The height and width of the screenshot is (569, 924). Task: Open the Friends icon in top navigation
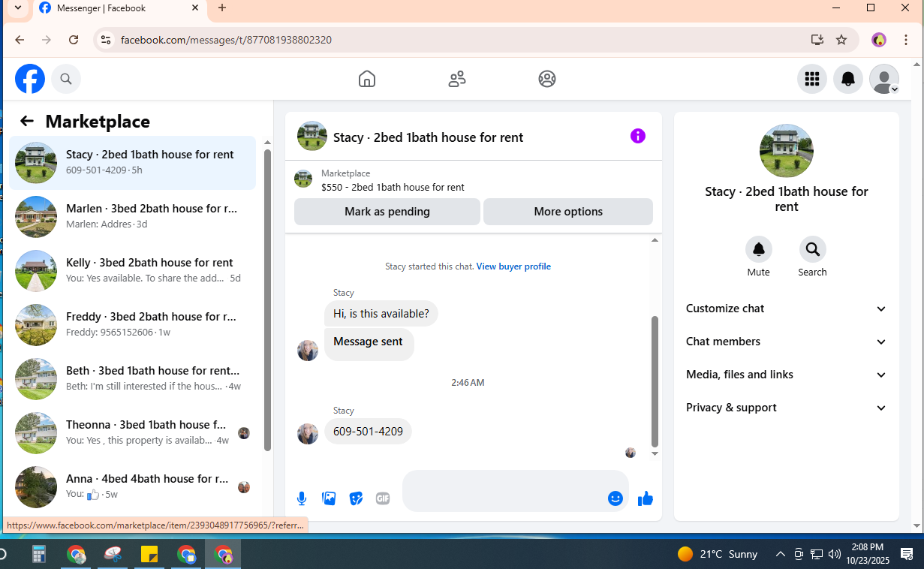(x=457, y=79)
